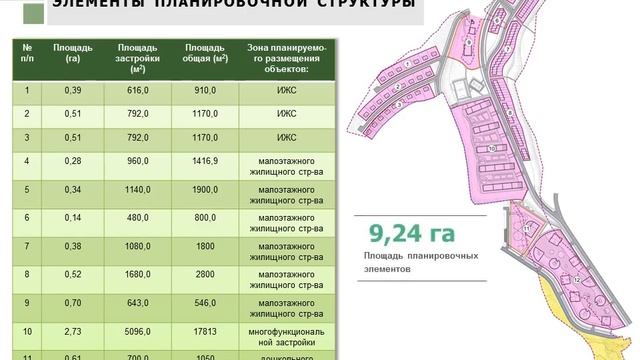This screenshot has height=360, width=640.
Task: Click the ИЖС zone in row 3
Action: (287, 138)
